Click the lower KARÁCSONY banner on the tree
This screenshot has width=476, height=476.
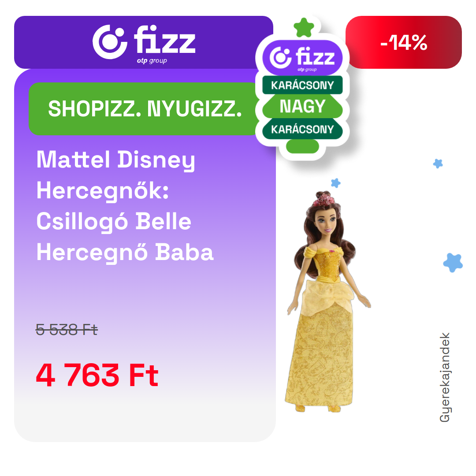point(302,129)
